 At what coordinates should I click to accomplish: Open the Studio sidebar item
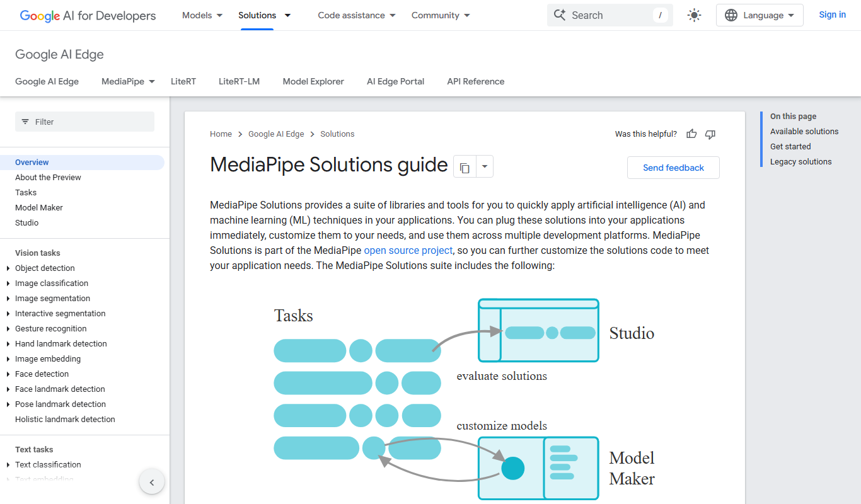[x=26, y=223]
